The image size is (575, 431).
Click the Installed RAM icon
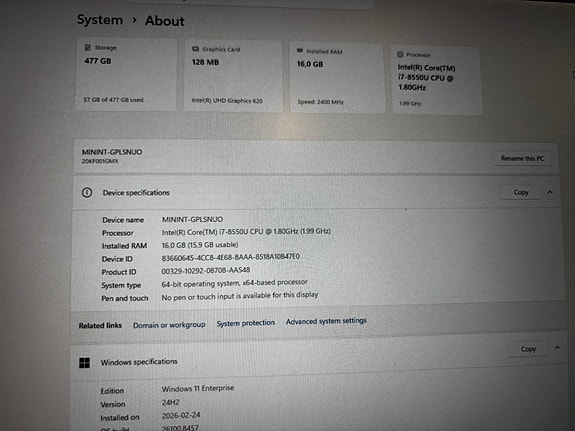[300, 51]
